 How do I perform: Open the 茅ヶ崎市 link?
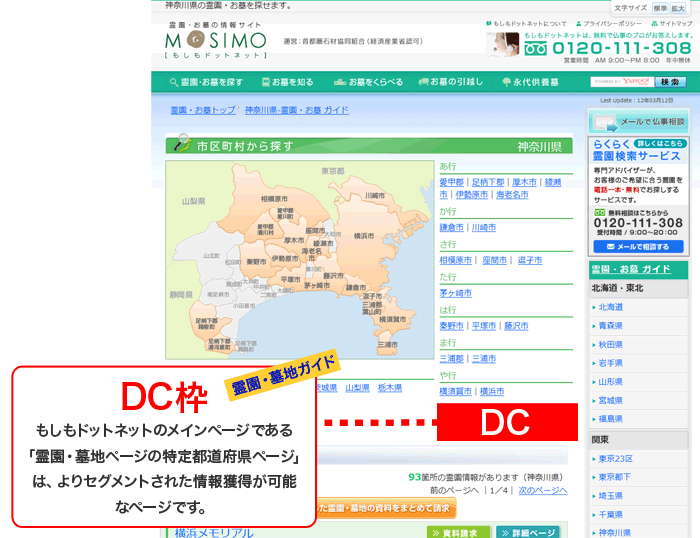click(x=455, y=293)
